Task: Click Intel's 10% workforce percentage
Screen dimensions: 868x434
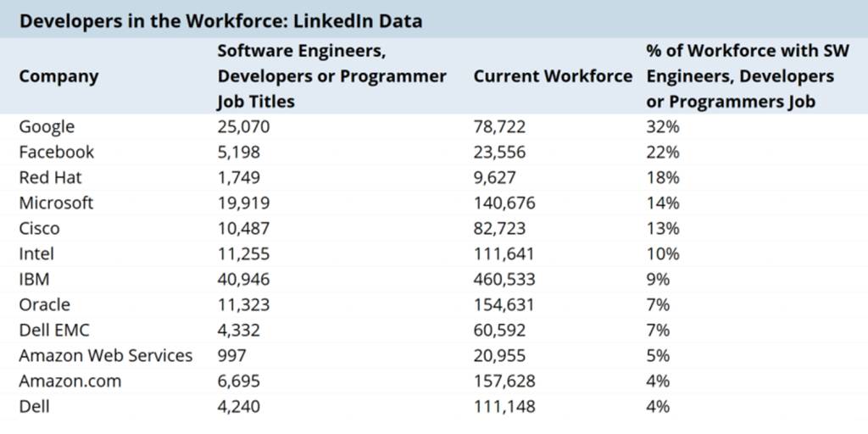Action: [x=663, y=254]
